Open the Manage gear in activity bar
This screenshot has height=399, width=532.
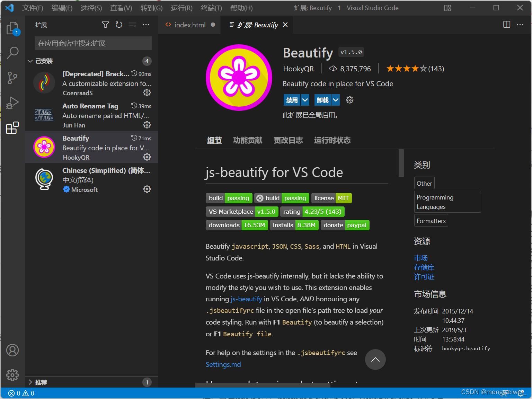point(12,375)
